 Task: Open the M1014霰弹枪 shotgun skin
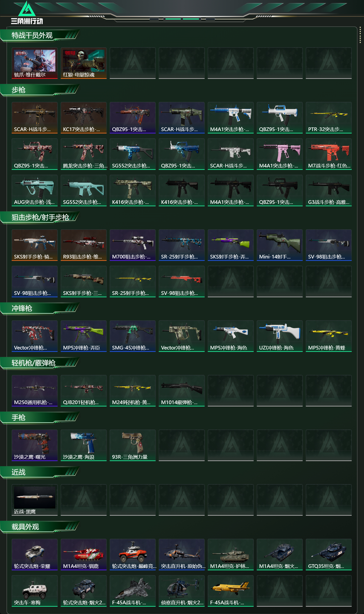[182, 391]
